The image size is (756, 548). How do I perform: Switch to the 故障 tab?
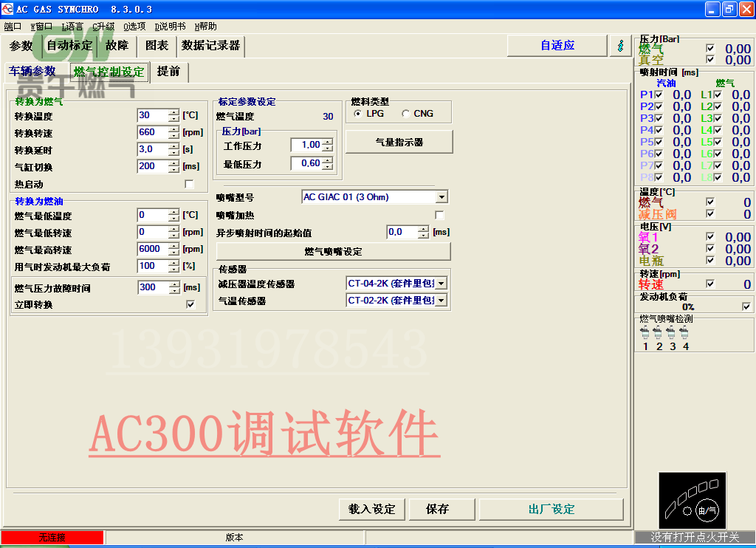[x=117, y=46]
